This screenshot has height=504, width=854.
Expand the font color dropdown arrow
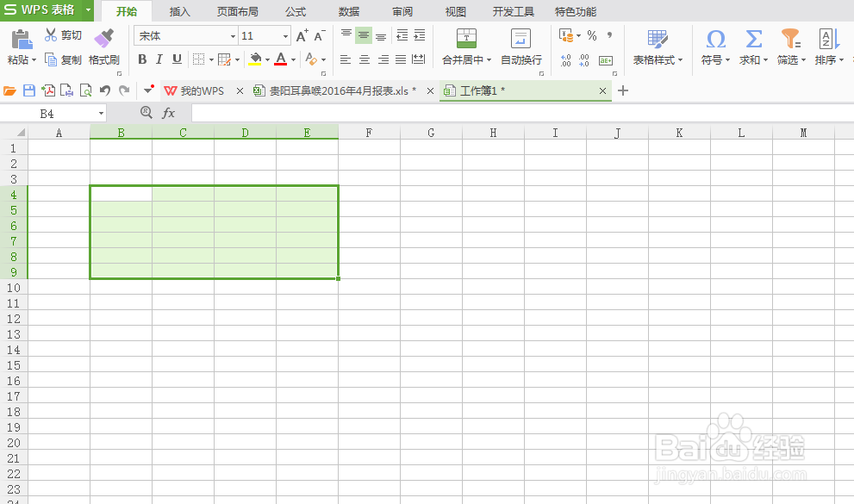293,59
